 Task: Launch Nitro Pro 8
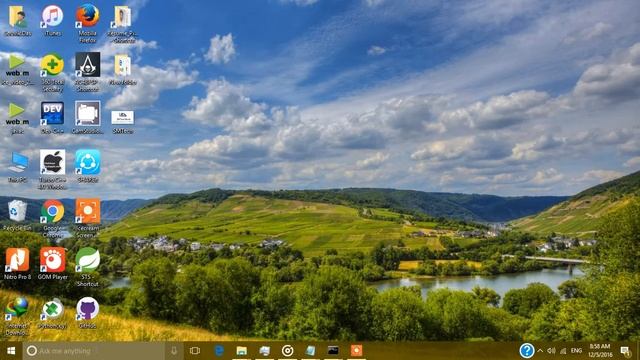click(x=17, y=263)
